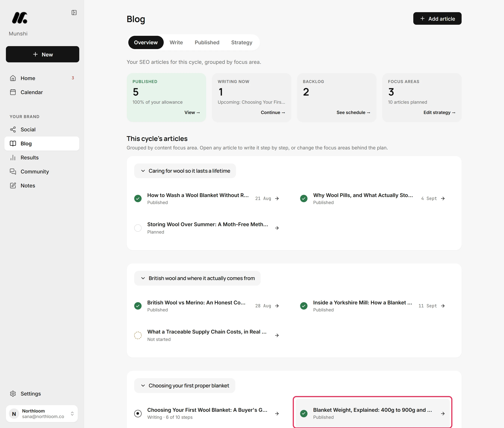Click the Home notification badge 3
The image size is (504, 428).
click(x=73, y=78)
